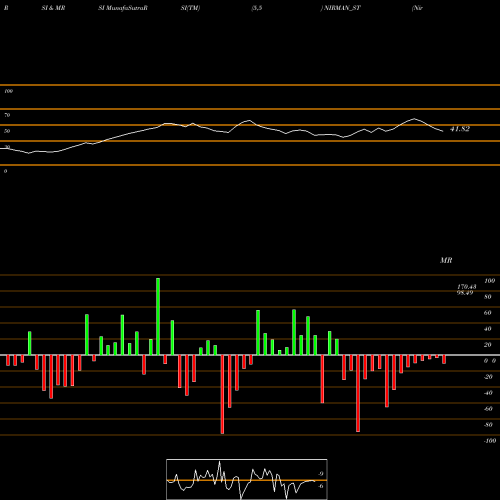Click the 80 label on the MR right axis
This screenshot has height=500, width=500.
[488, 297]
